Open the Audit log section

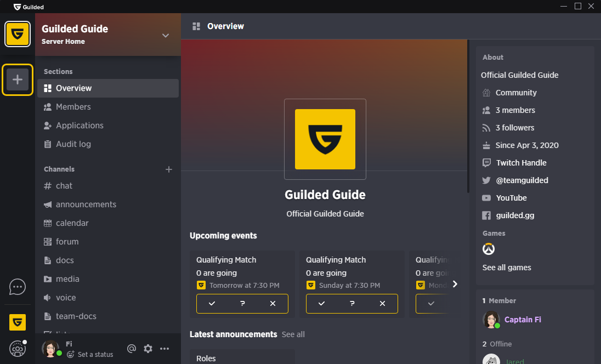coord(108,144)
